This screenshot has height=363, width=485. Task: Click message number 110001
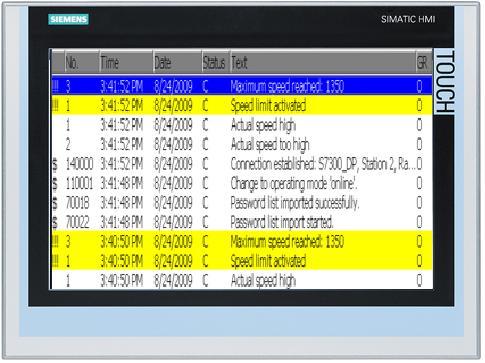[x=79, y=183]
